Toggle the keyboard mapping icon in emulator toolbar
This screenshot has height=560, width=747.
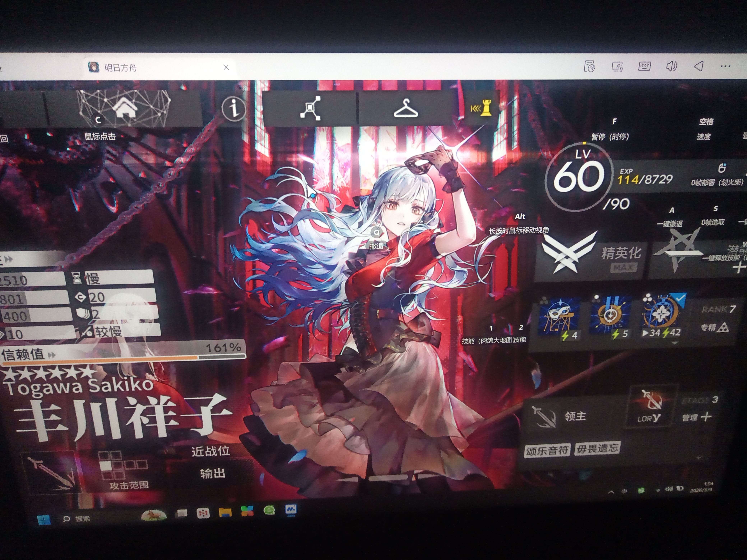pyautogui.click(x=644, y=66)
